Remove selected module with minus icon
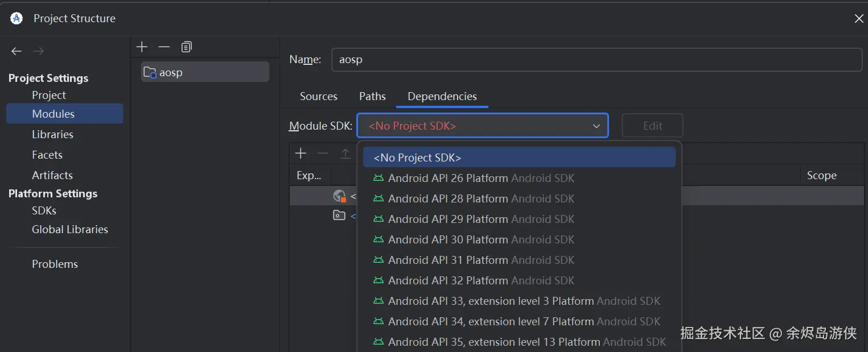Screen dimensions: 868x352 (164, 47)
